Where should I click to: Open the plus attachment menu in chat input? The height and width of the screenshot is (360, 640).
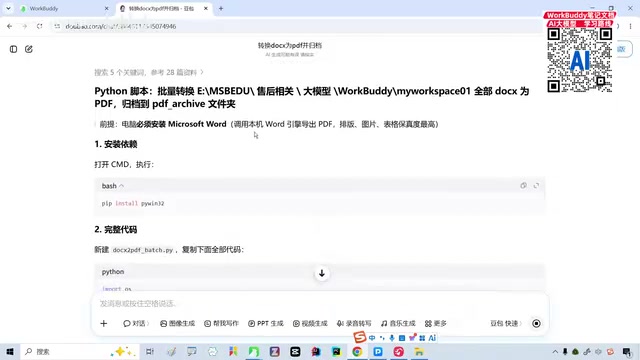[x=104, y=324]
